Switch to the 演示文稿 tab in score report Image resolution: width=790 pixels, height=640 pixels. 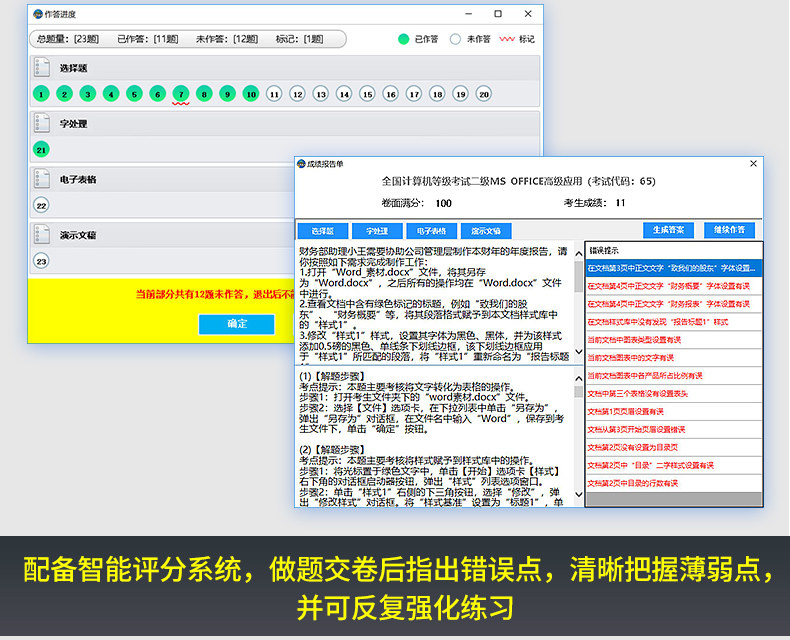point(486,231)
